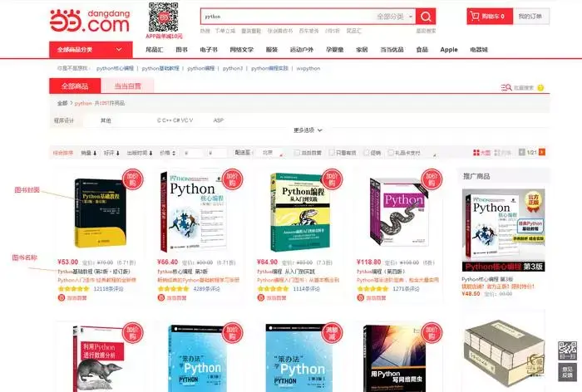582x392 pixels.
Task: Check the 当当自营 filter checkbox
Action: tap(297, 153)
